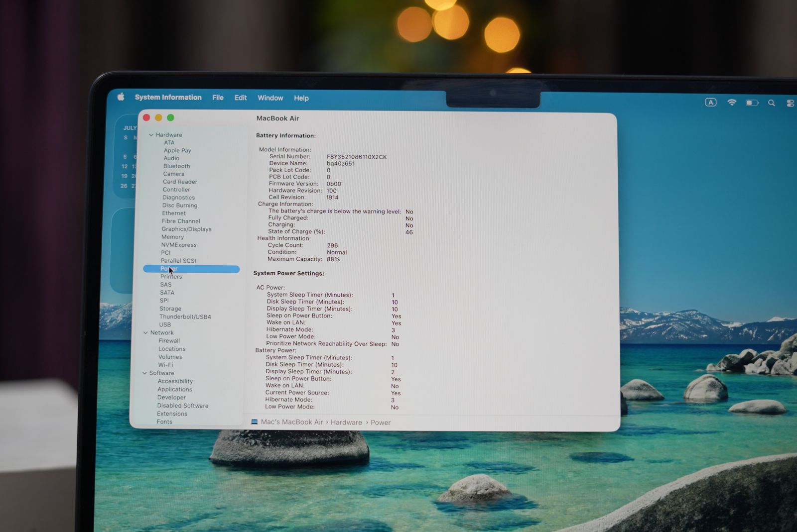Click the input source A icon
Image resolution: width=797 pixels, height=532 pixels.
pos(711,103)
